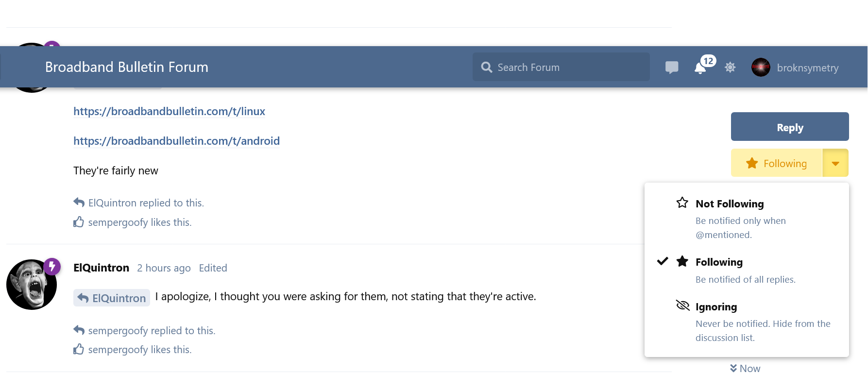868x374 pixels.
Task: Click the thumbs-up icon under ElQuintron's post
Action: (x=79, y=349)
